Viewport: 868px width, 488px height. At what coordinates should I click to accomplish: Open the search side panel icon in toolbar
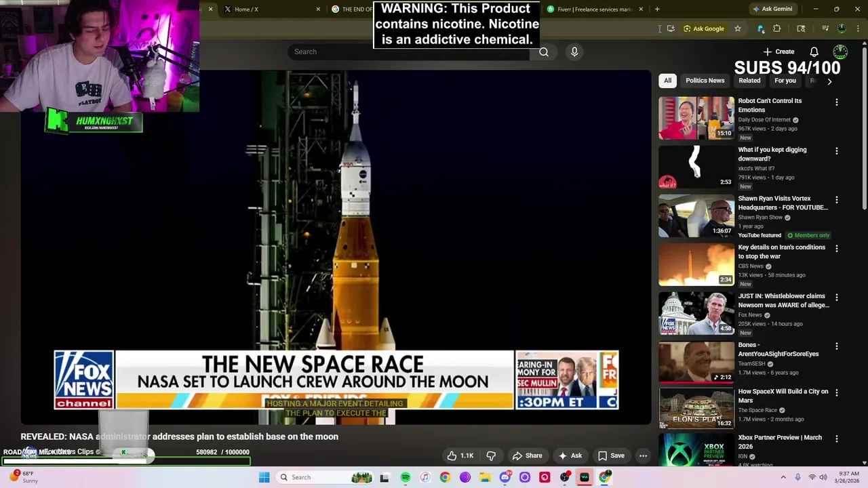(x=801, y=28)
